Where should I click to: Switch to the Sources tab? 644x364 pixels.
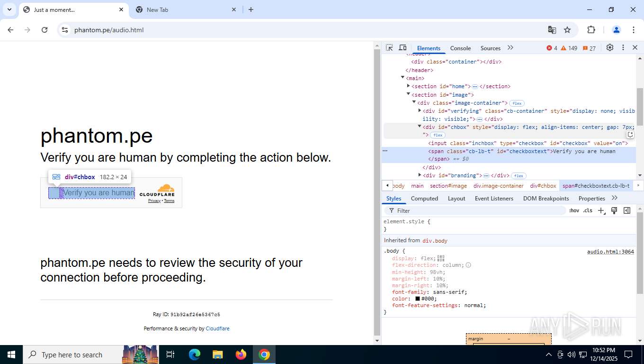tap(491, 48)
